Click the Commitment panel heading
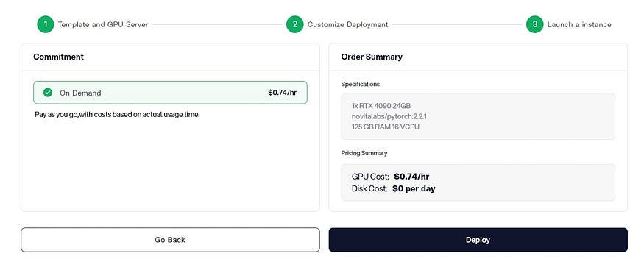Screen dimensions: 644x270 [x=58, y=57]
